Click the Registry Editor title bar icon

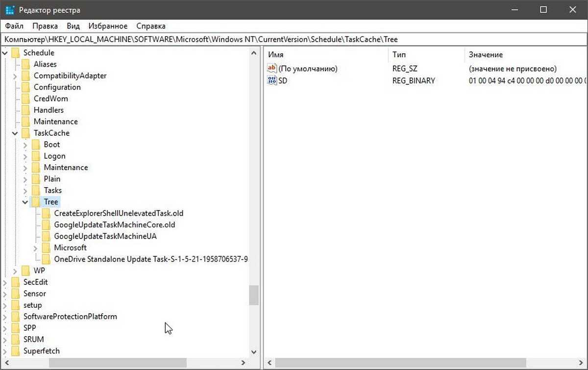click(10, 10)
